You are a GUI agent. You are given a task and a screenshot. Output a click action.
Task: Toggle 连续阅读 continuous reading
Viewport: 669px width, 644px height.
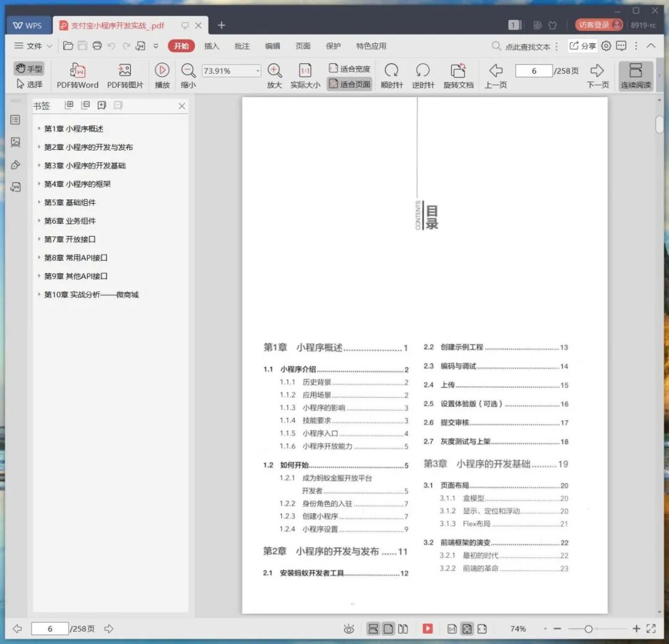coord(636,76)
